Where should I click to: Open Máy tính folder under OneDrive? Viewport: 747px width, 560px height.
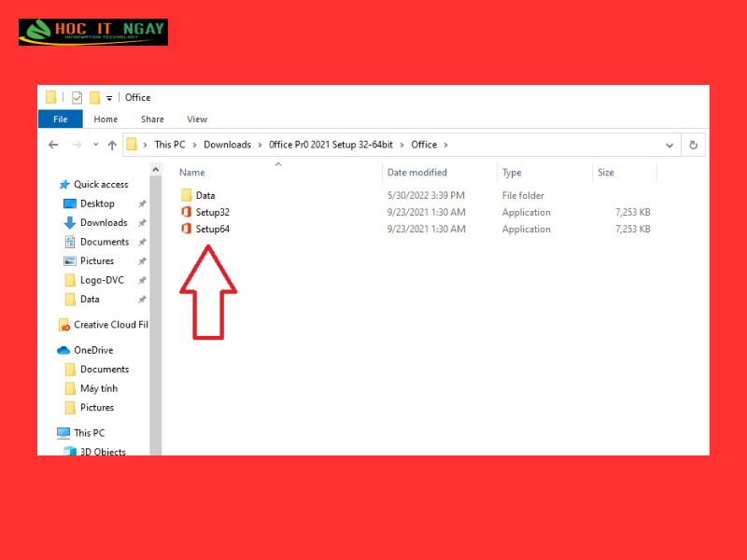pyautogui.click(x=99, y=388)
